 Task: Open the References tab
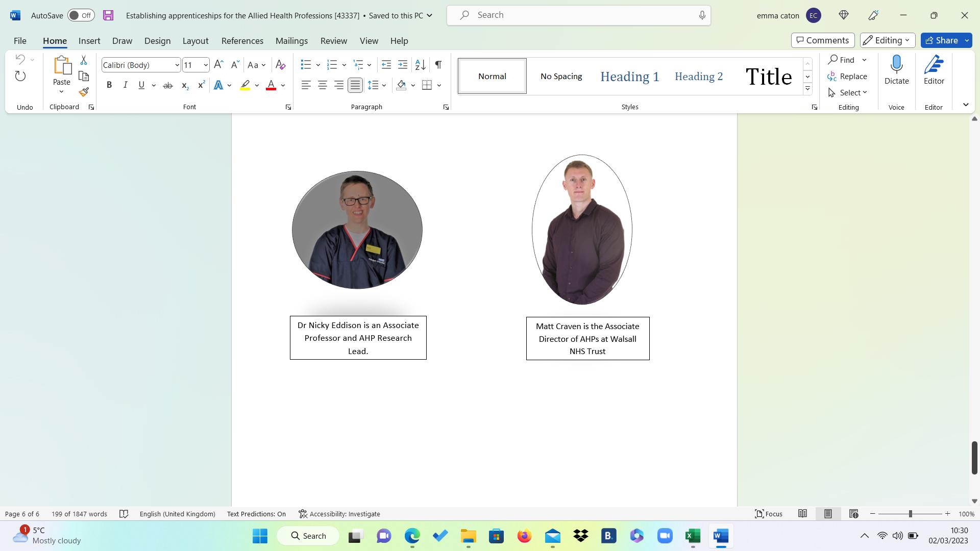tap(242, 41)
